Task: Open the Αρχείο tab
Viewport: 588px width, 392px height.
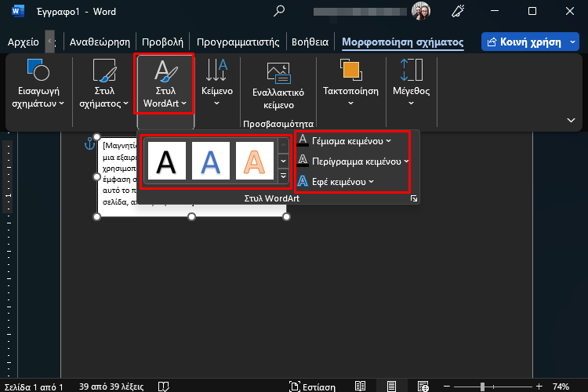Action: tap(24, 42)
